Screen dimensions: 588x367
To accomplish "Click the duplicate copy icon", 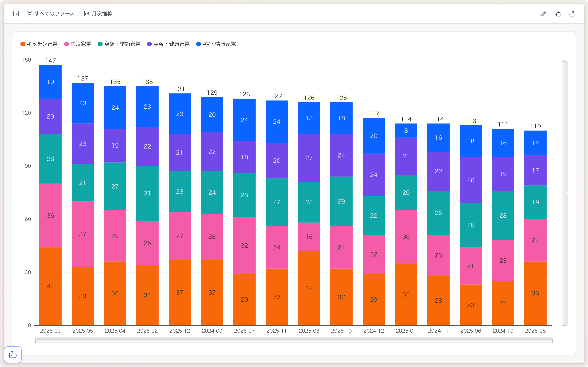I will [x=557, y=14].
